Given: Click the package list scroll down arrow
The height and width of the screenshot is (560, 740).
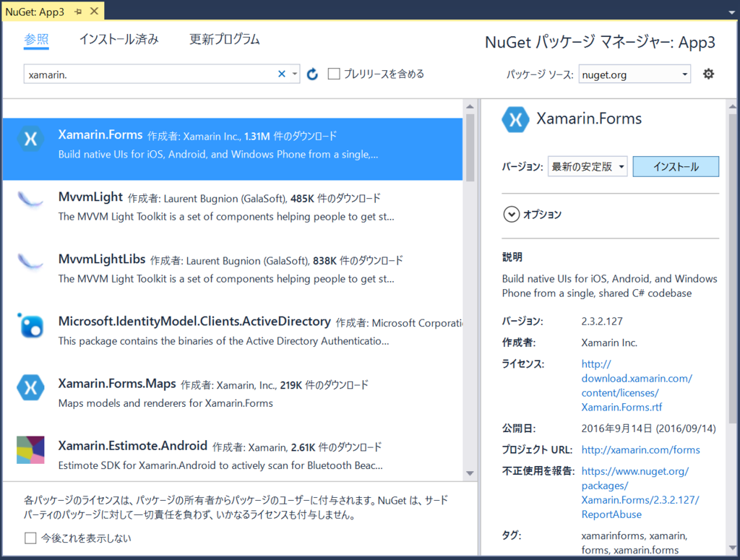Looking at the screenshot, I should [470, 473].
